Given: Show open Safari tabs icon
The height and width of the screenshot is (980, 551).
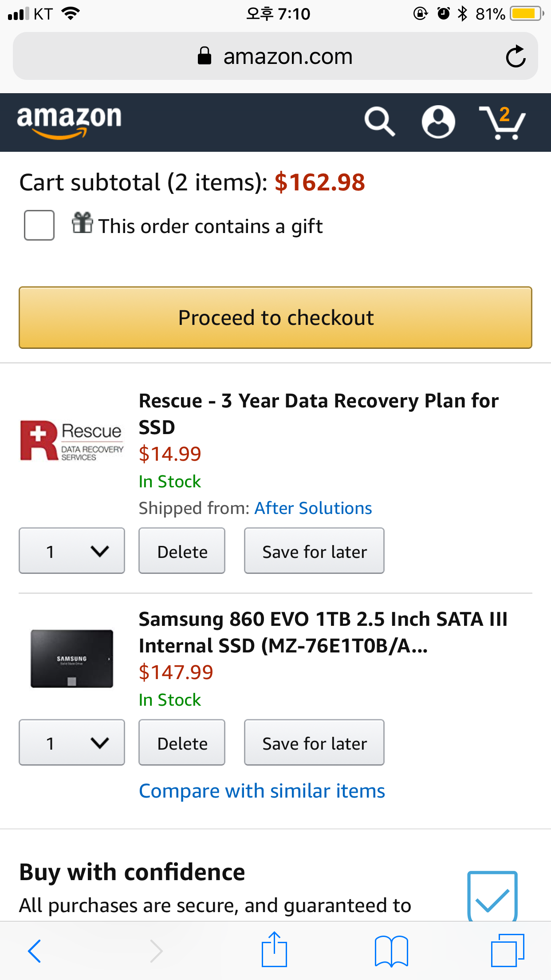Looking at the screenshot, I should (508, 950).
